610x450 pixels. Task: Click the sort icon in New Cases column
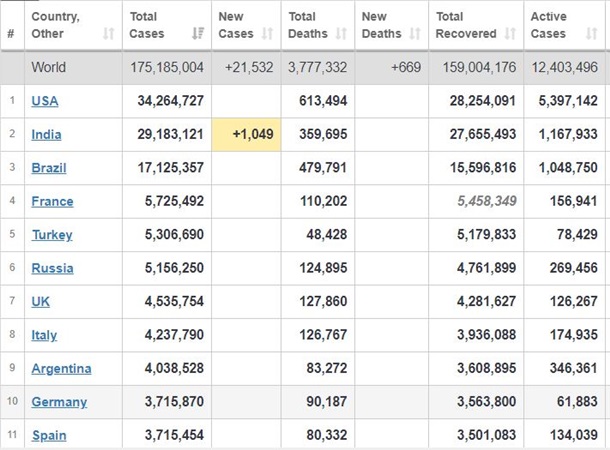coord(267,34)
